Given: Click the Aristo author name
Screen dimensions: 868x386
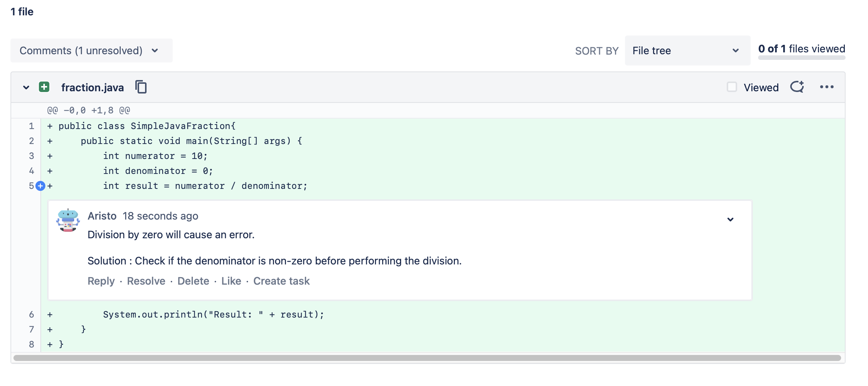Looking at the screenshot, I should 102,216.
